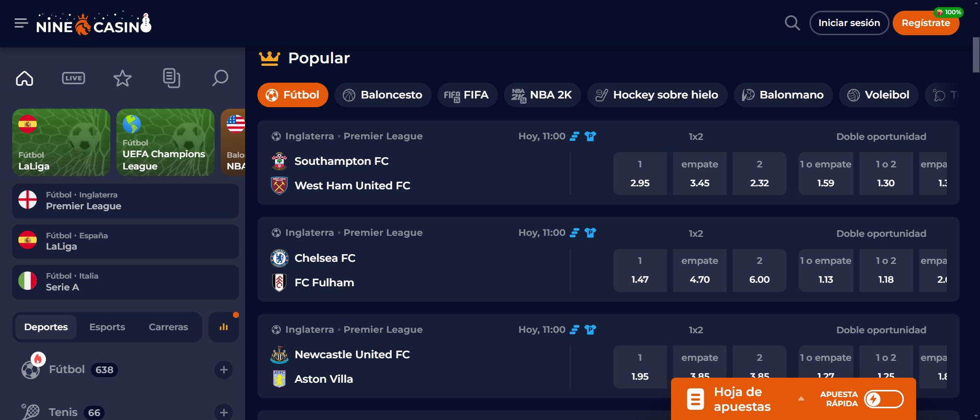Select Chelsea FC win odds 1.47
The width and height of the screenshot is (980, 420).
[640, 270]
